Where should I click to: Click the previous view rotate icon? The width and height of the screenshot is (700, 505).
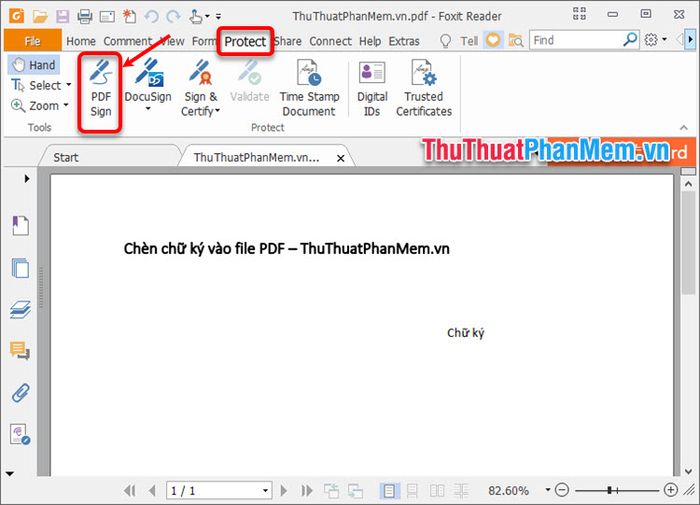[x=331, y=491]
